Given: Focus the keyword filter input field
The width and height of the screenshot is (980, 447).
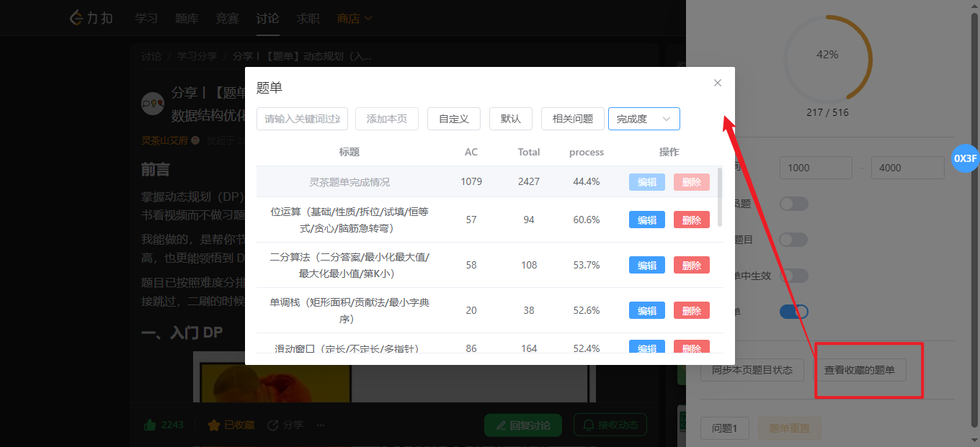Looking at the screenshot, I should point(302,119).
